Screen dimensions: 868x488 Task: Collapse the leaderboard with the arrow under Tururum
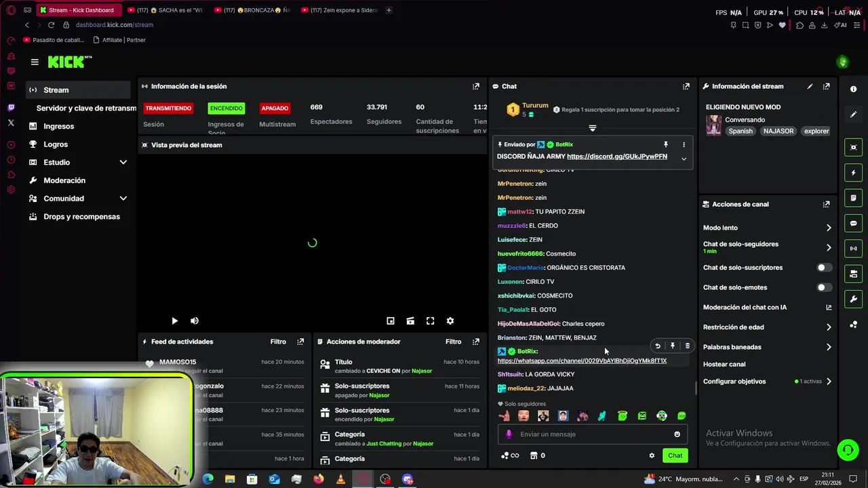point(593,128)
